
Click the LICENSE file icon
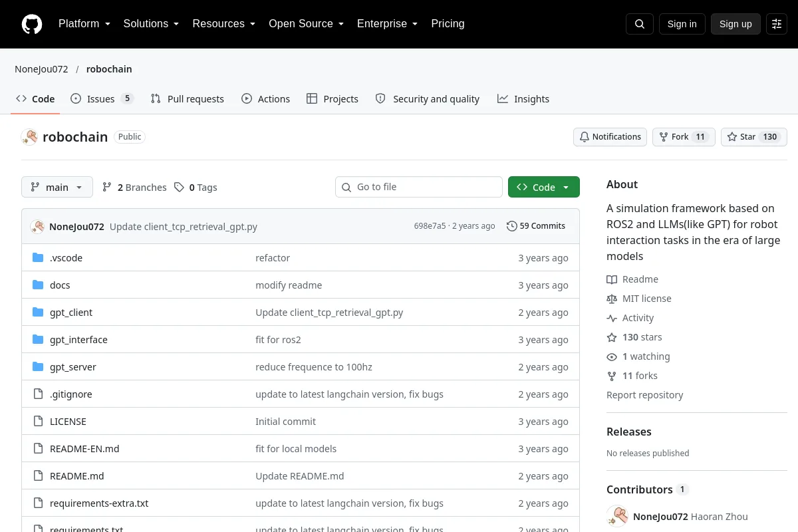pyautogui.click(x=38, y=422)
